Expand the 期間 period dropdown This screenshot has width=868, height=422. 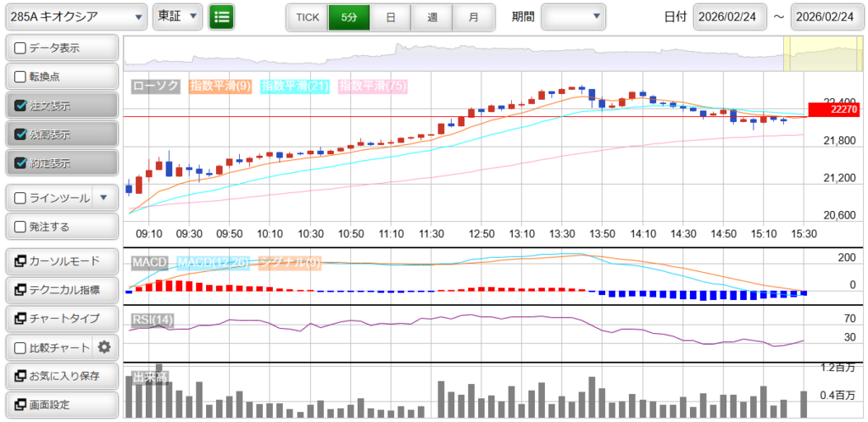click(x=573, y=16)
